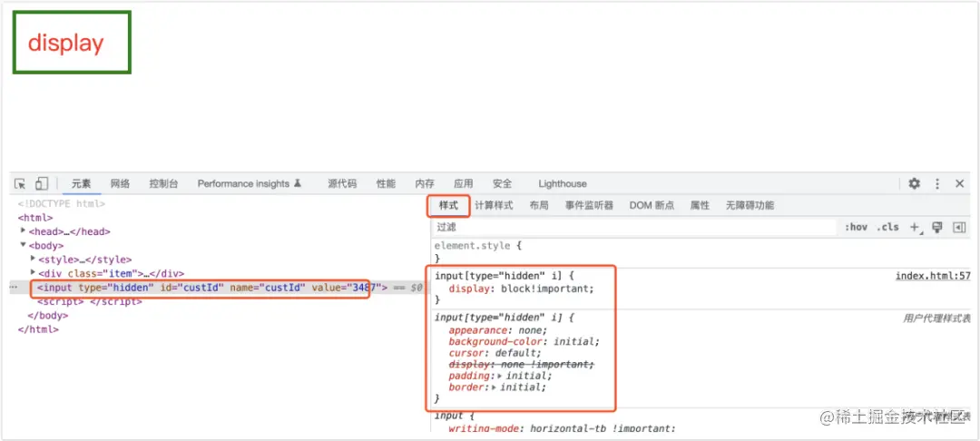This screenshot has height=441, width=980.
Task: Open the 安全 tab
Action: pyautogui.click(x=502, y=183)
